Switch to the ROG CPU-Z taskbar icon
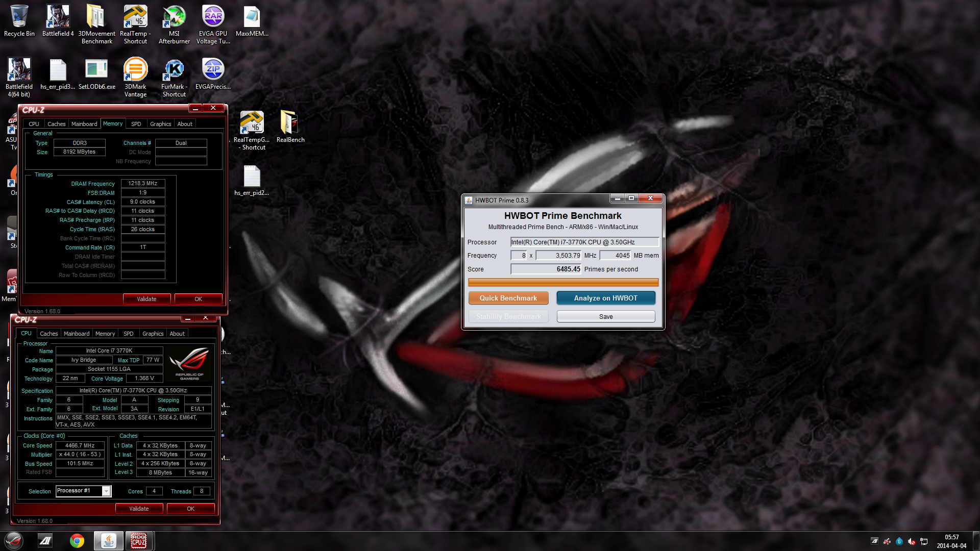980x551 pixels. (x=139, y=541)
